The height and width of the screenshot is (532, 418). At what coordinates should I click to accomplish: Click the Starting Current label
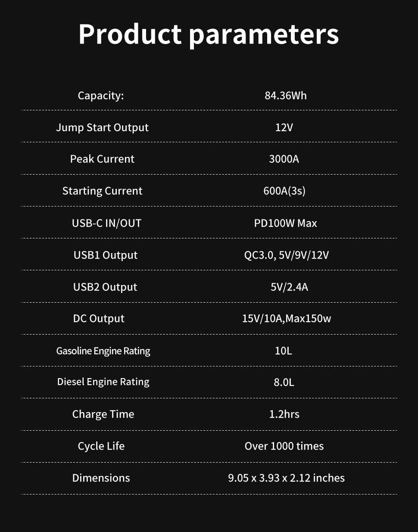pyautogui.click(x=102, y=191)
